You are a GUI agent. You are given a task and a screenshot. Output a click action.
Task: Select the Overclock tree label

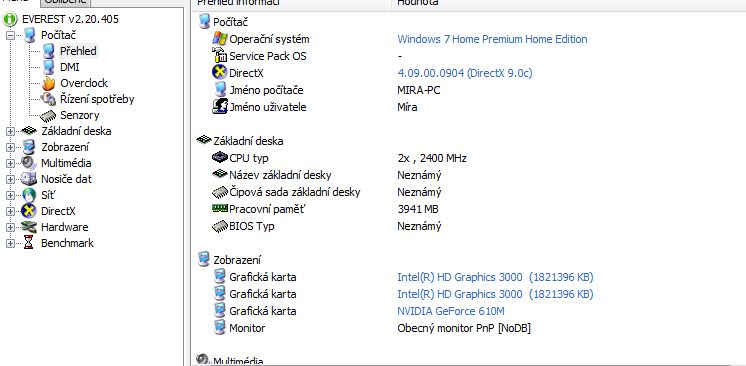(x=84, y=83)
